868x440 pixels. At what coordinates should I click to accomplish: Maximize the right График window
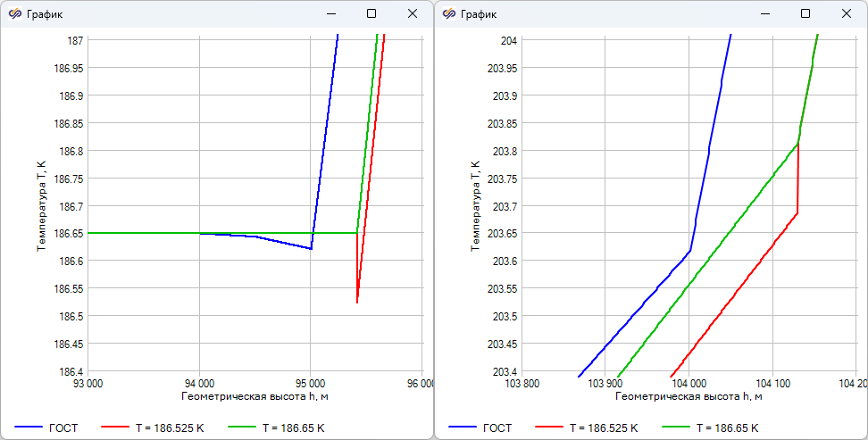click(x=805, y=14)
